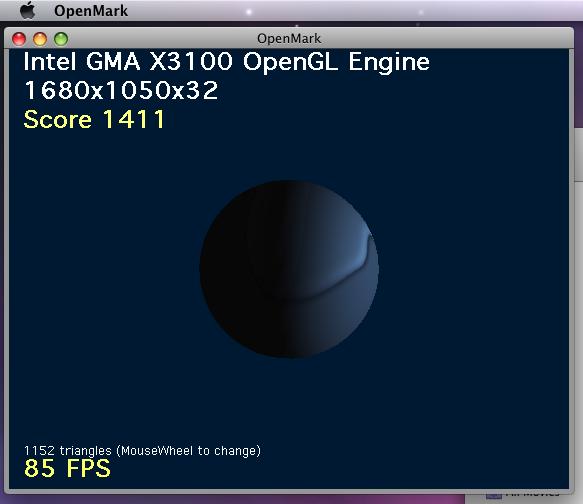The image size is (583, 504).
Task: Close the OpenMark window
Action: point(19,39)
